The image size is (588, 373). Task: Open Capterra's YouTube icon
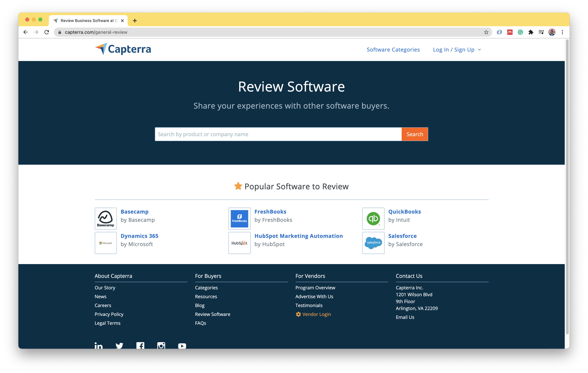(182, 346)
